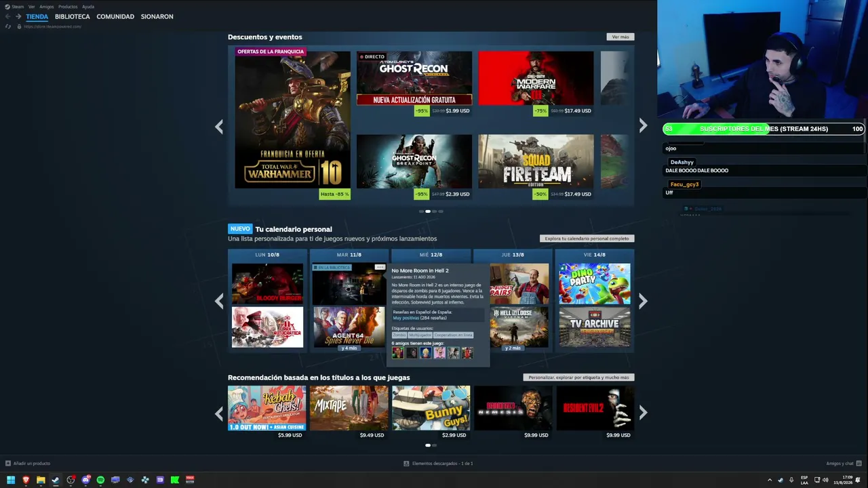Screen dimensions: 868x488
Task: Open the Windows Start menu
Action: [x=11, y=480]
